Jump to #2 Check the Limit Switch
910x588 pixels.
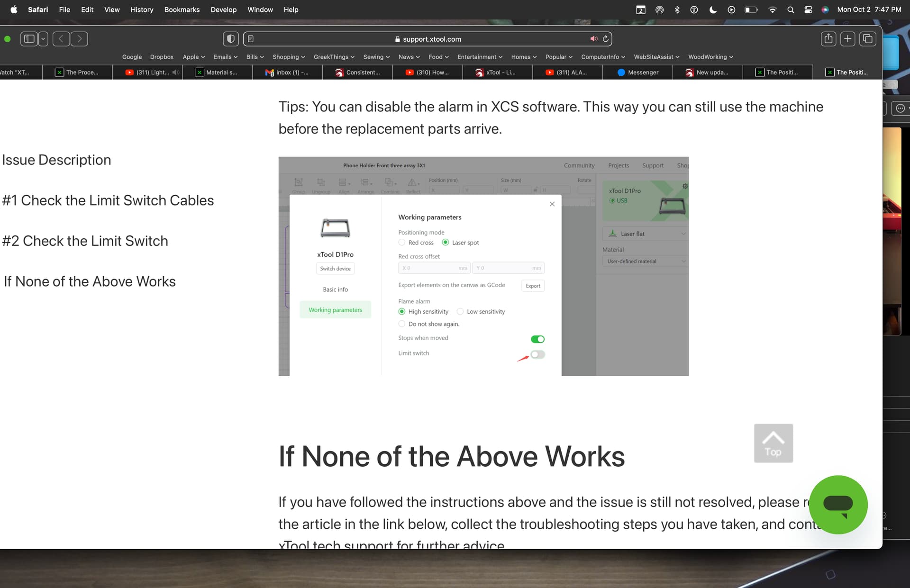click(85, 241)
